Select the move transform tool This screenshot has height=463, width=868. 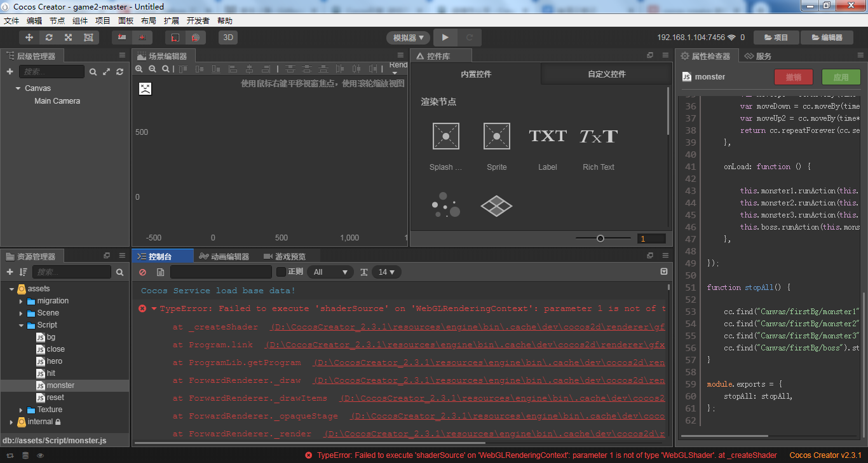point(29,38)
